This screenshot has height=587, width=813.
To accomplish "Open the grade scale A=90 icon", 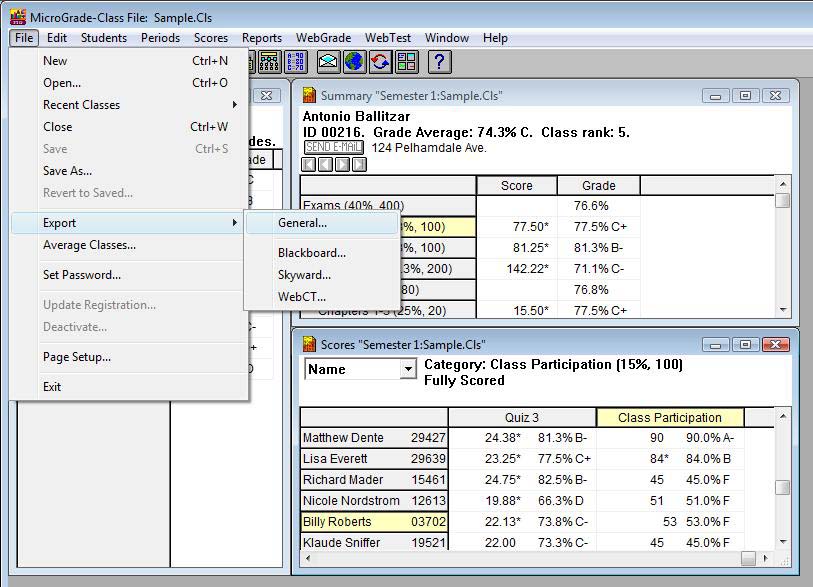I will [296, 62].
